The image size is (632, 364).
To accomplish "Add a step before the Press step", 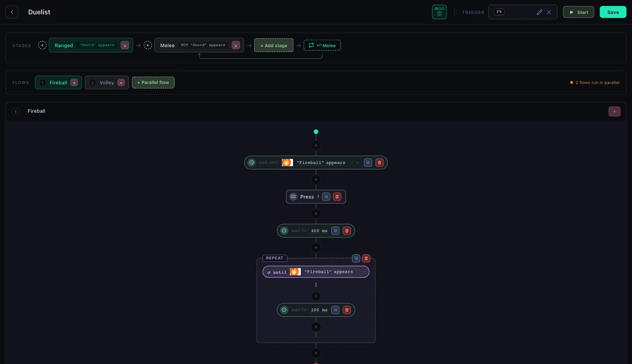I will [316, 179].
